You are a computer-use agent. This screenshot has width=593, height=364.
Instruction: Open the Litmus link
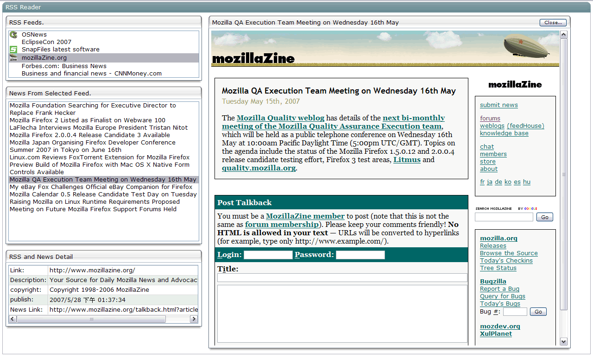point(407,160)
